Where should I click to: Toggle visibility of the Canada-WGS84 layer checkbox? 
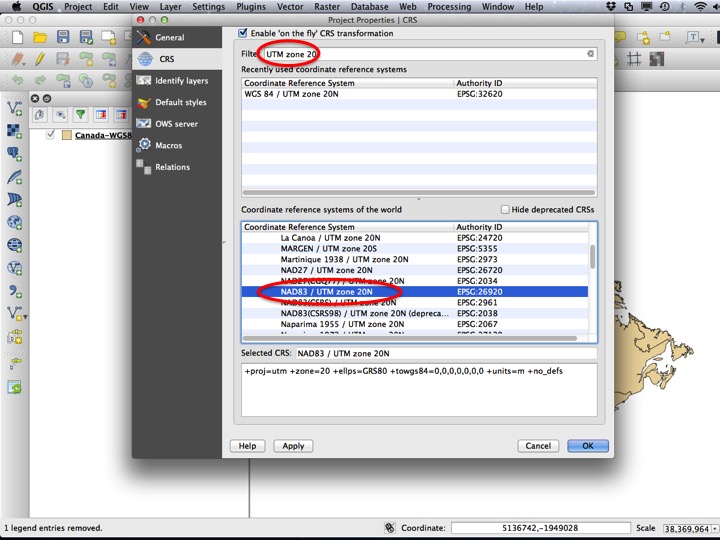[51, 135]
